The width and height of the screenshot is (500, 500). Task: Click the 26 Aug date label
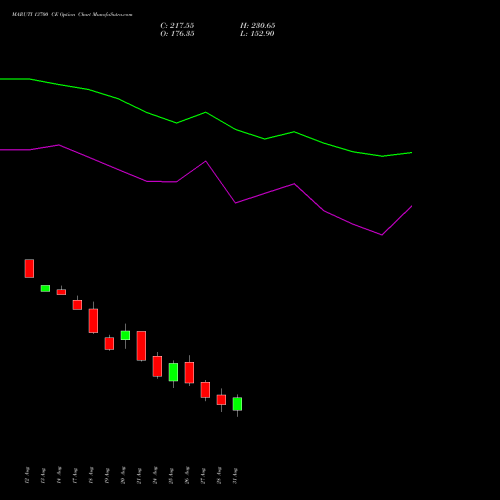pyautogui.click(x=187, y=475)
